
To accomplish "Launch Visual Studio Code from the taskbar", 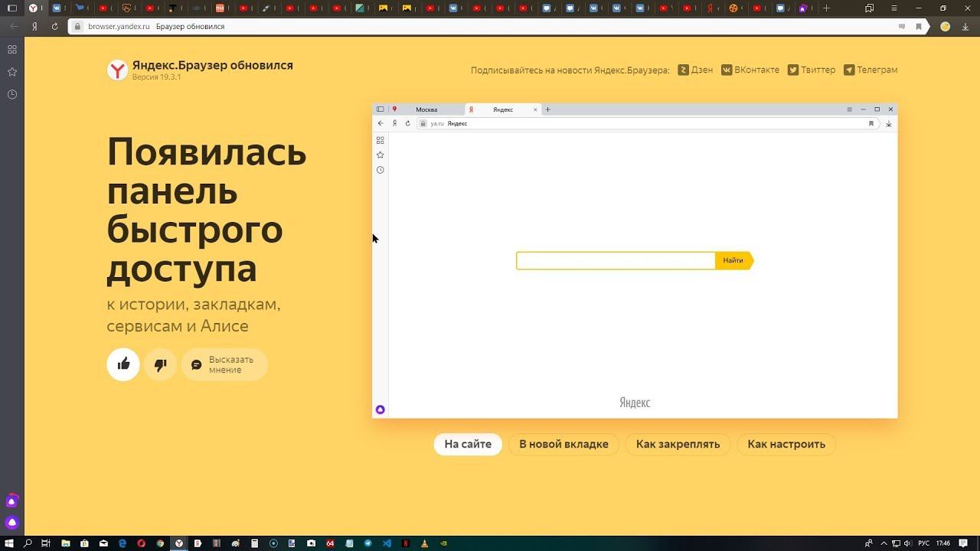I will coord(387,543).
